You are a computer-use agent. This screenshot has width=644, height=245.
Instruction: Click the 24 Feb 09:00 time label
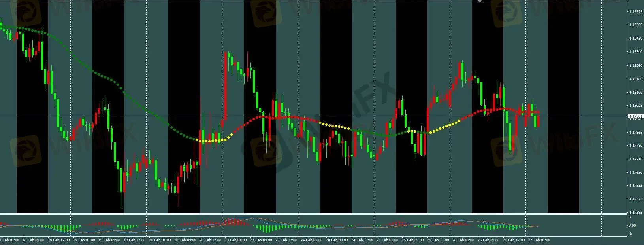[x=337, y=240]
